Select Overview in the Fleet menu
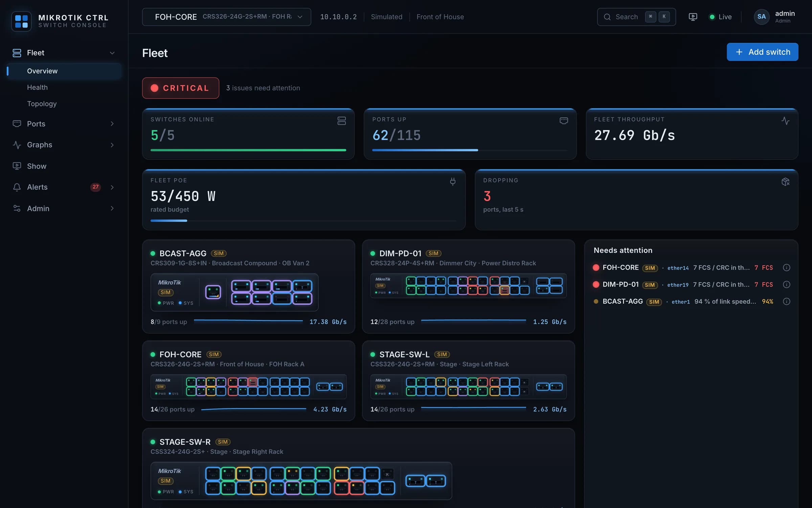The height and width of the screenshot is (508, 812). click(x=64, y=71)
